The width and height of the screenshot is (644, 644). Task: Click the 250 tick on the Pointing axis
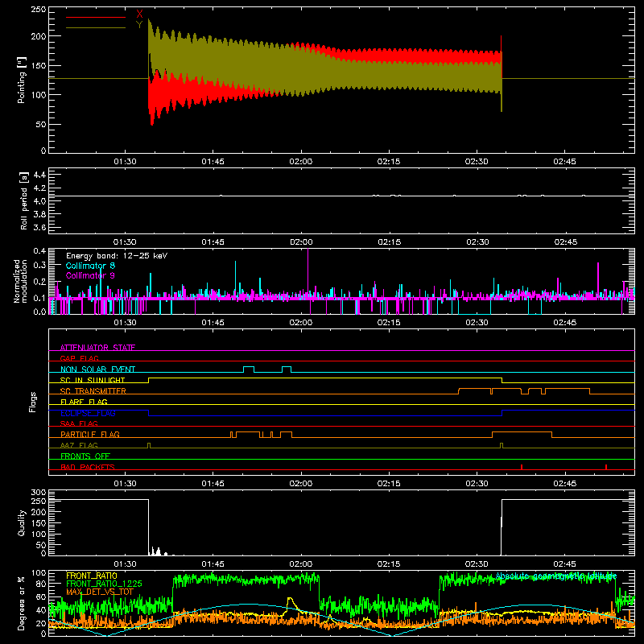39,10
